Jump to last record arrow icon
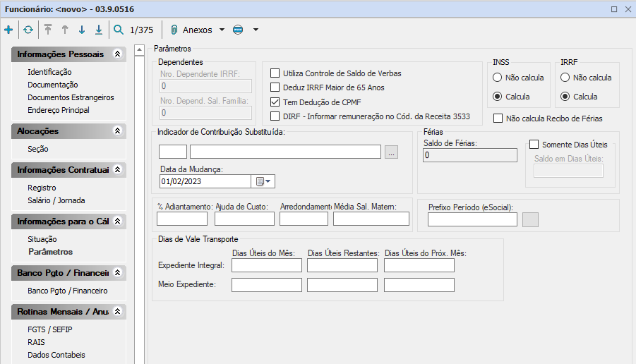The height and width of the screenshot is (364, 636). coord(99,30)
